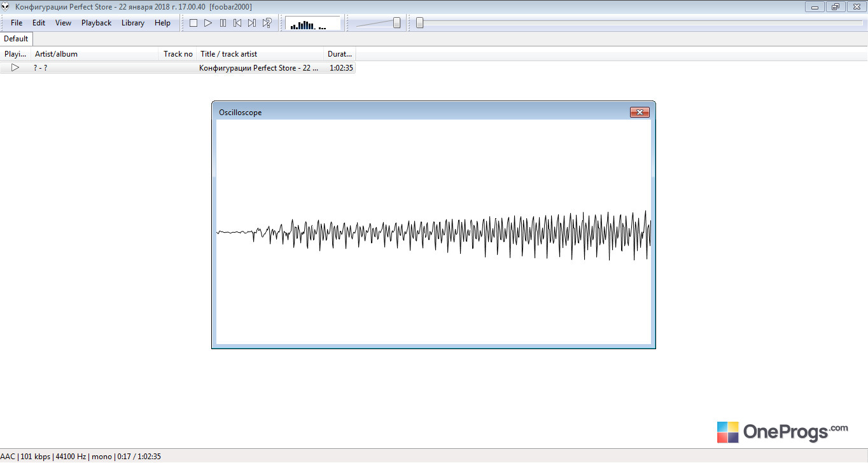The height and width of the screenshot is (463, 868).
Task: Click the foobar2000 alien icon
Action: coord(6,6)
